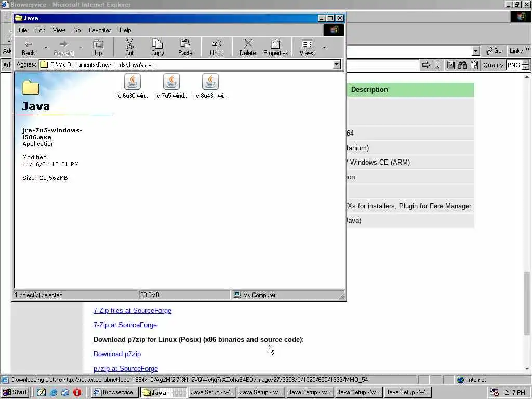The image size is (532, 399).
Task: Copy the selected file
Action: pyautogui.click(x=157, y=47)
